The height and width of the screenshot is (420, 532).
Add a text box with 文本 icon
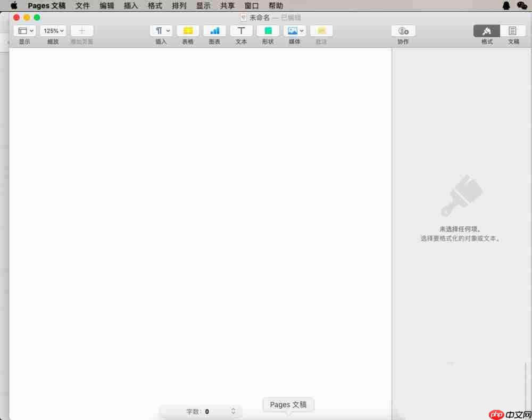(x=241, y=31)
